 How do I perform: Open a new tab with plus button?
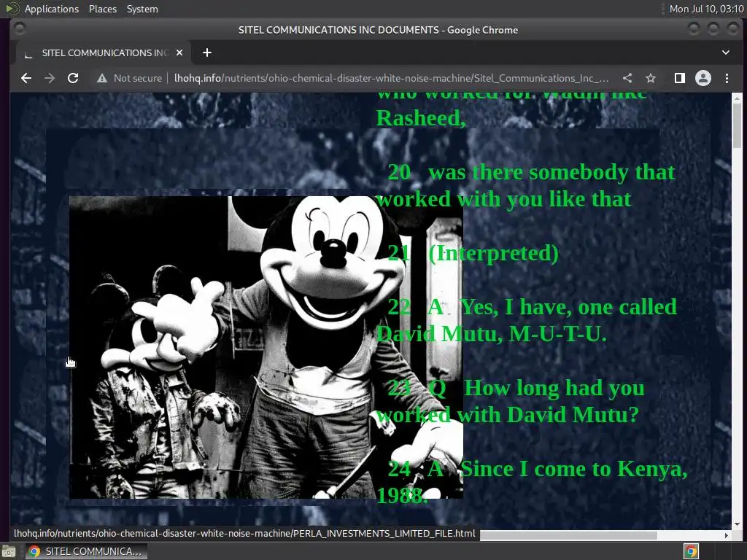point(206,52)
